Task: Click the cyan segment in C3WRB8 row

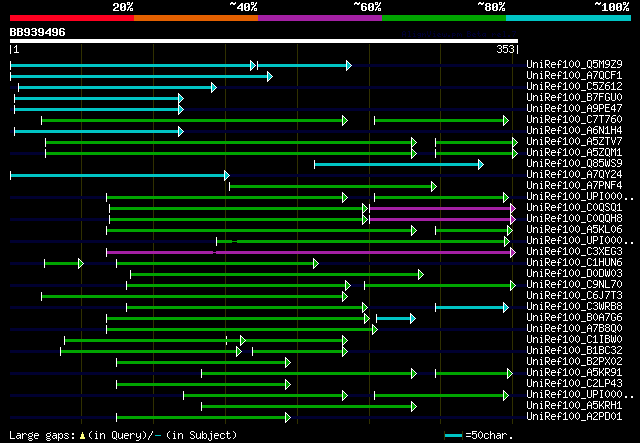Action: click(472, 308)
